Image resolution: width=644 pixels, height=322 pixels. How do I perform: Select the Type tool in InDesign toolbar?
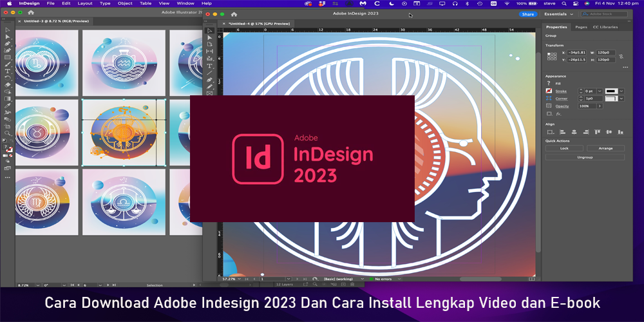point(209,66)
